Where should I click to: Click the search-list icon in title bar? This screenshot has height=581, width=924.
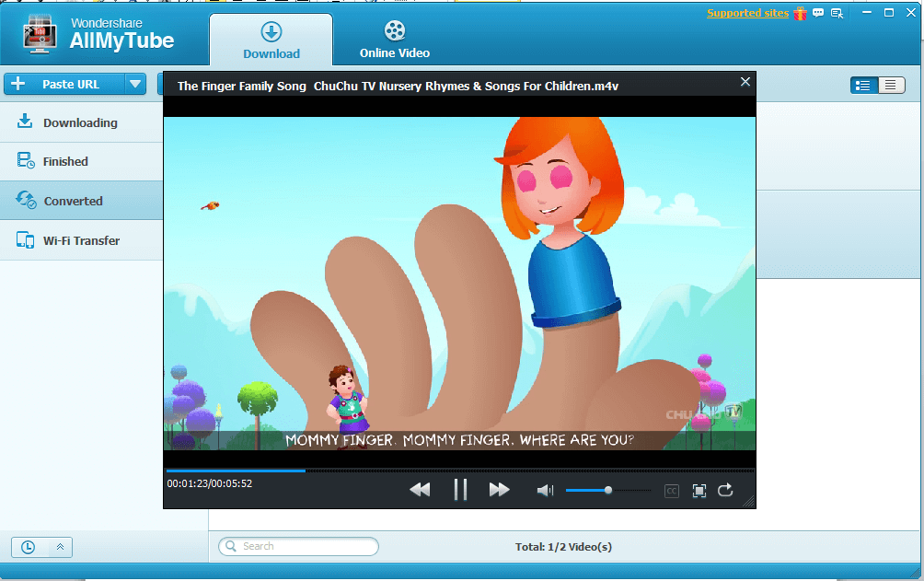pos(837,13)
